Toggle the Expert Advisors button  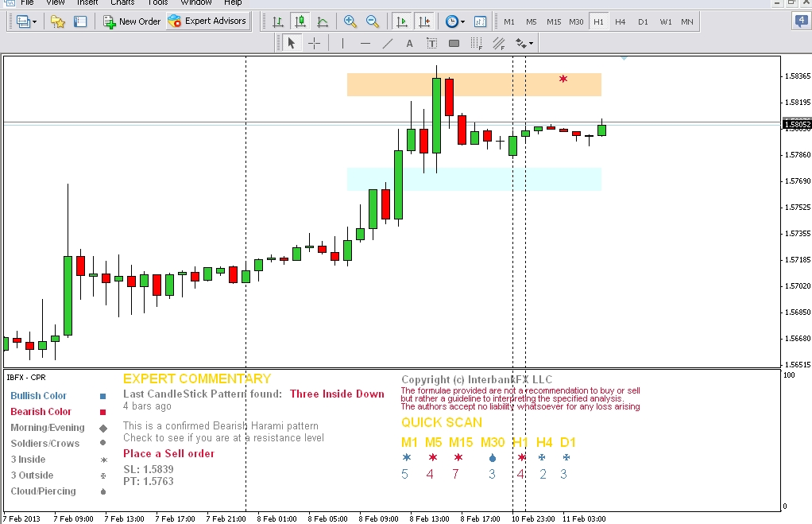point(208,21)
